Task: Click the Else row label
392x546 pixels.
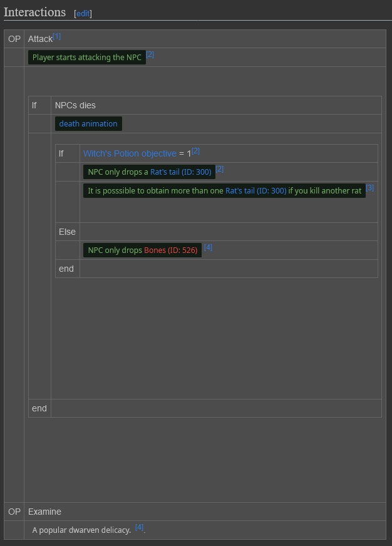Action: coord(67,232)
